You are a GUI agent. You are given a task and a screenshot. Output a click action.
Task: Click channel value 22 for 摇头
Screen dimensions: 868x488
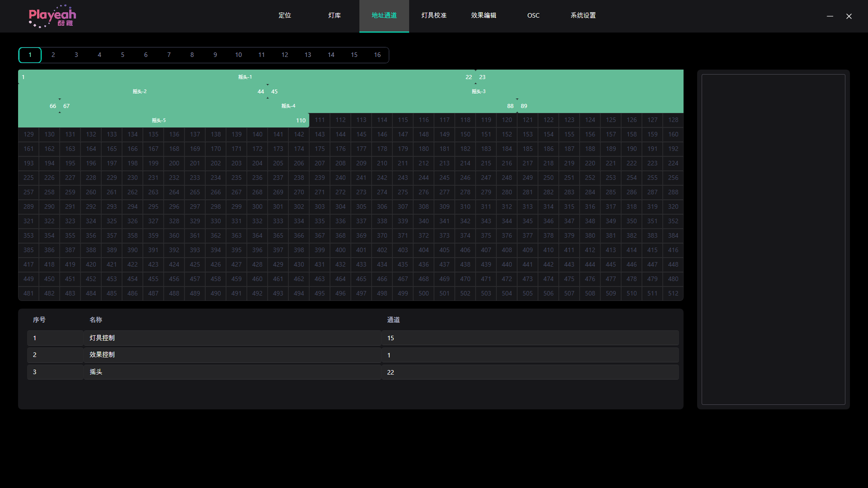[x=391, y=372]
